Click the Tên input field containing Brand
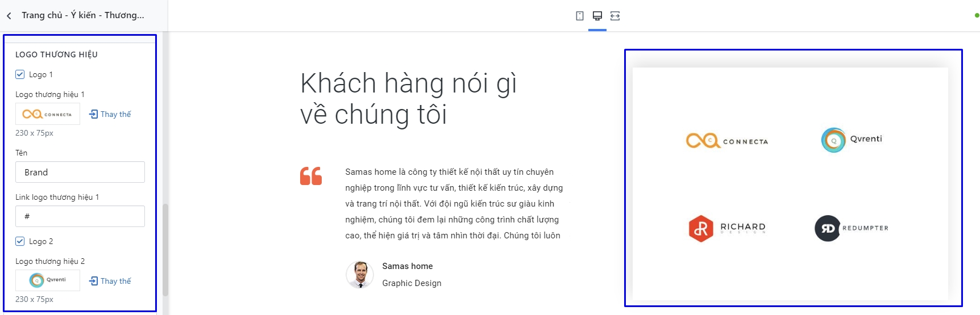Image resolution: width=980 pixels, height=315 pixels. tap(80, 172)
